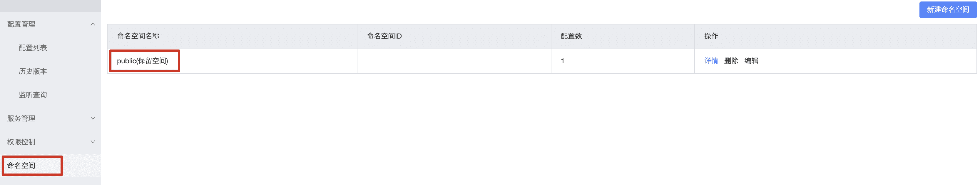Click the 操作 column header
The image size is (980, 185).
tap(711, 36)
